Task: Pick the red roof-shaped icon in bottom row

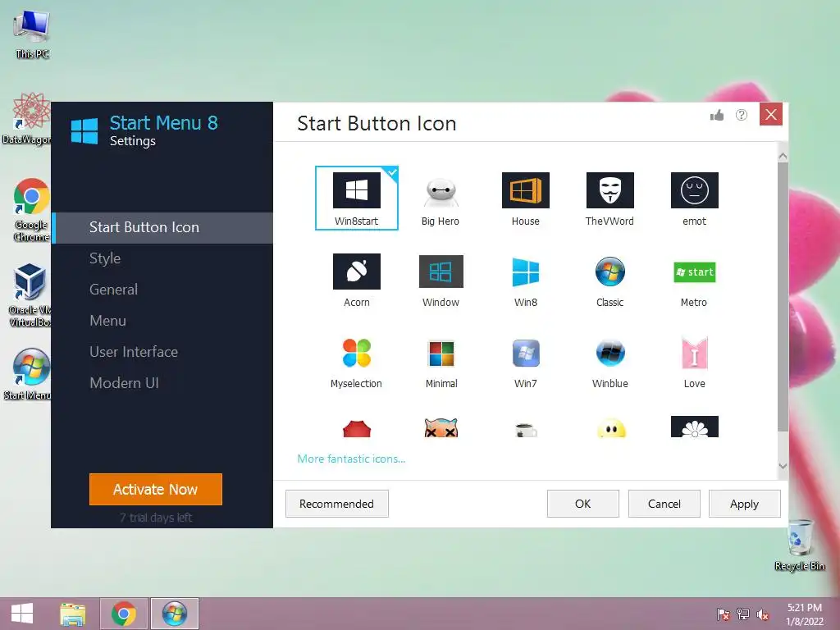Action: point(356,429)
